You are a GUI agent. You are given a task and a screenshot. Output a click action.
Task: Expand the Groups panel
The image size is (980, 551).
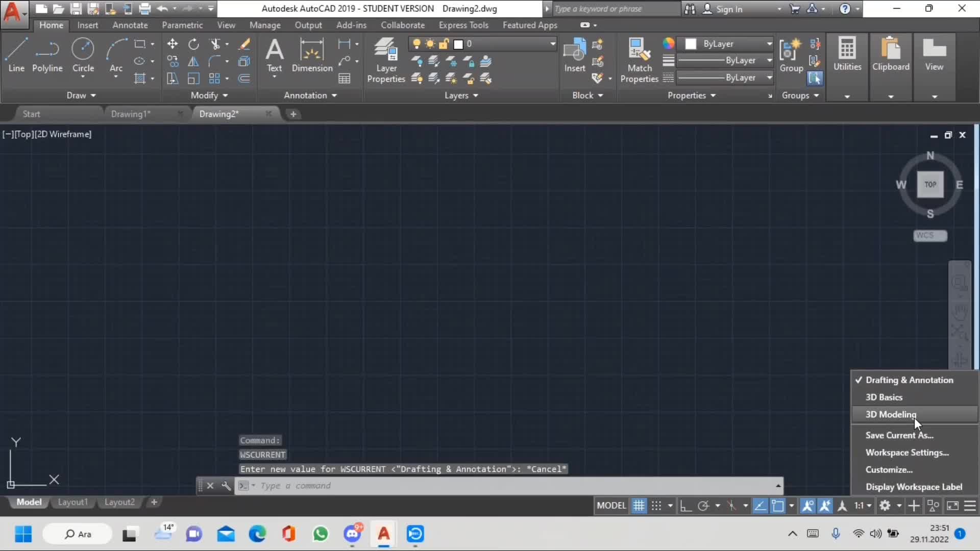click(800, 95)
